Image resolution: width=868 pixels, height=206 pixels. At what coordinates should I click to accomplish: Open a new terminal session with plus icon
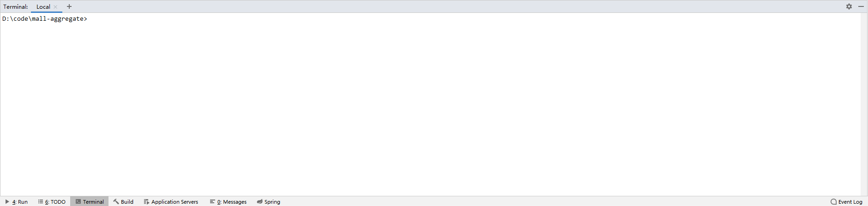[69, 6]
